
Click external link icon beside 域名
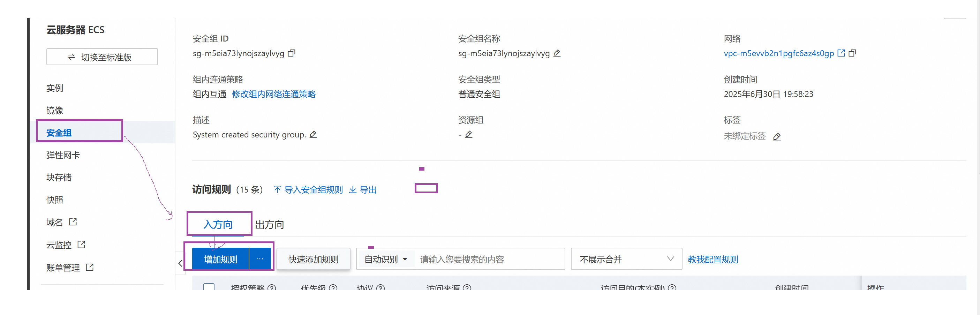[x=73, y=222]
